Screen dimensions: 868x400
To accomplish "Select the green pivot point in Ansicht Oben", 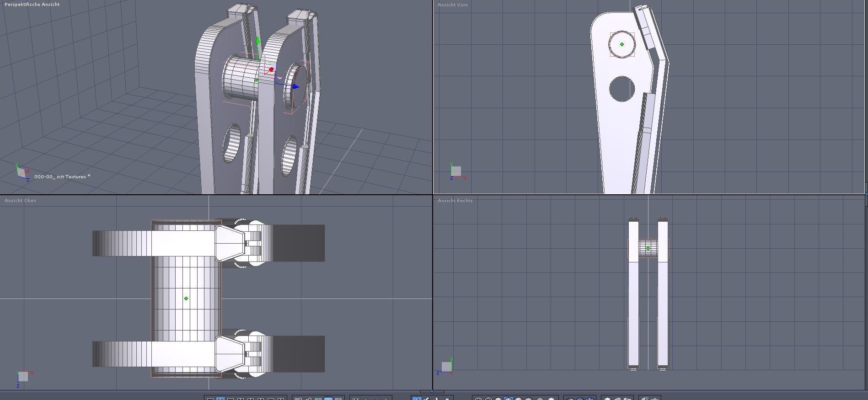I will click(186, 299).
